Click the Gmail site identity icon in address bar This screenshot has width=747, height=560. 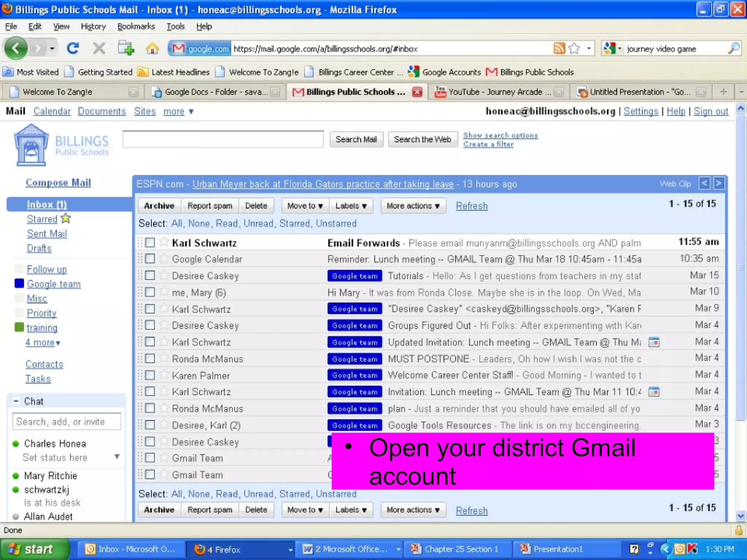coord(200,48)
